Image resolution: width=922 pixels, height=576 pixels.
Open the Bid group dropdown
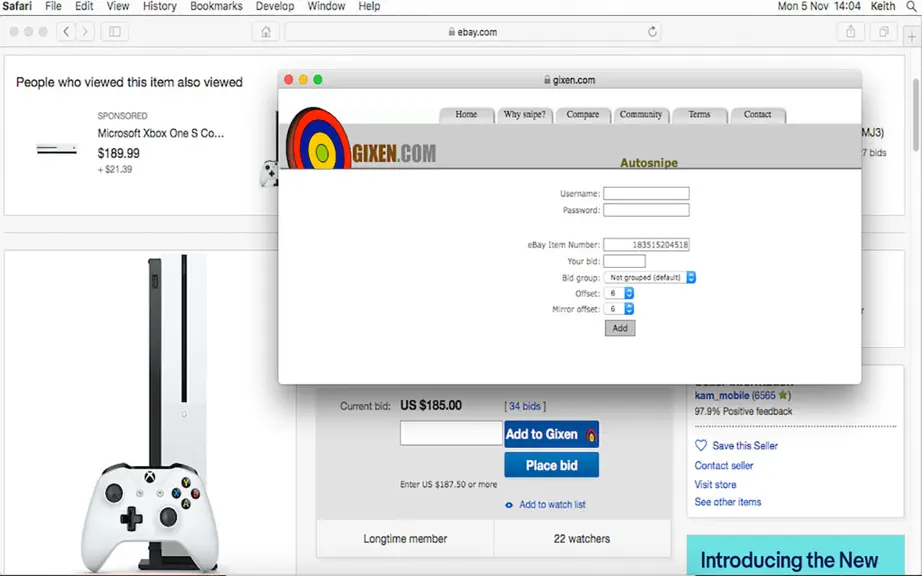point(650,277)
